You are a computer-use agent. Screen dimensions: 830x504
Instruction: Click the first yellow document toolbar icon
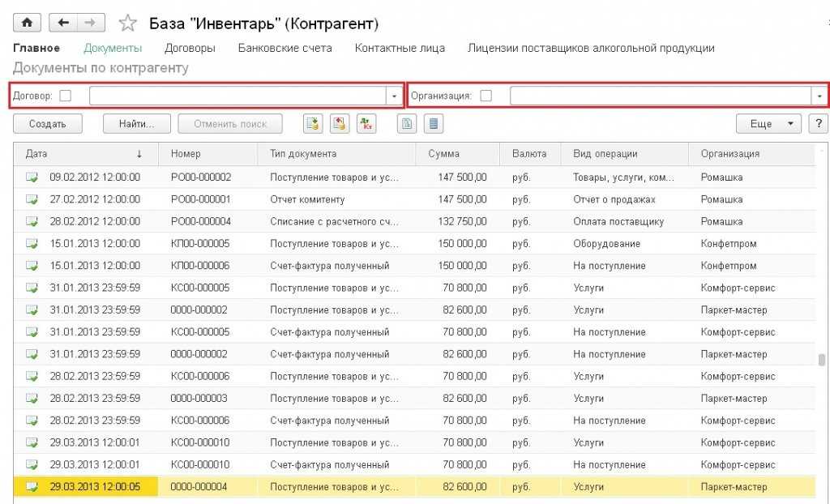tap(313, 124)
